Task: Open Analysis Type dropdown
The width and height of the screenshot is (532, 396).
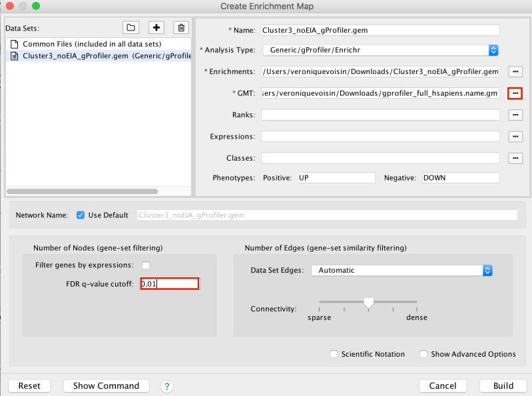Action: click(x=380, y=50)
